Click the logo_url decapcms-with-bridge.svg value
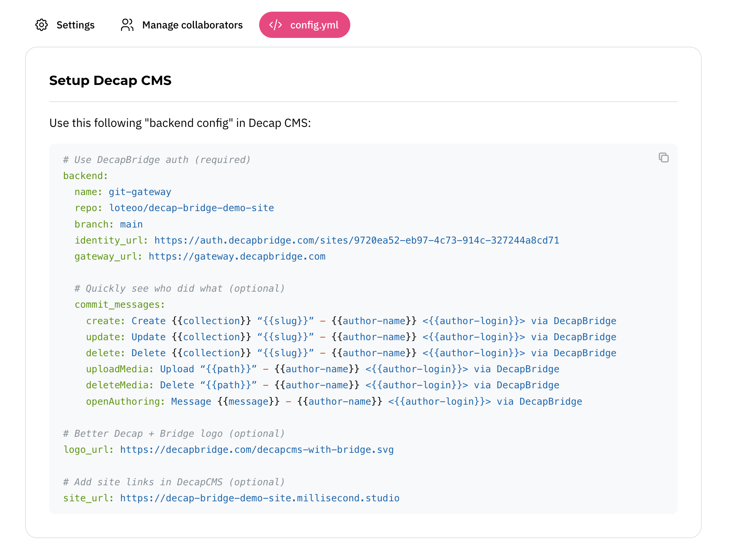This screenshot has width=729, height=560. [x=257, y=450]
